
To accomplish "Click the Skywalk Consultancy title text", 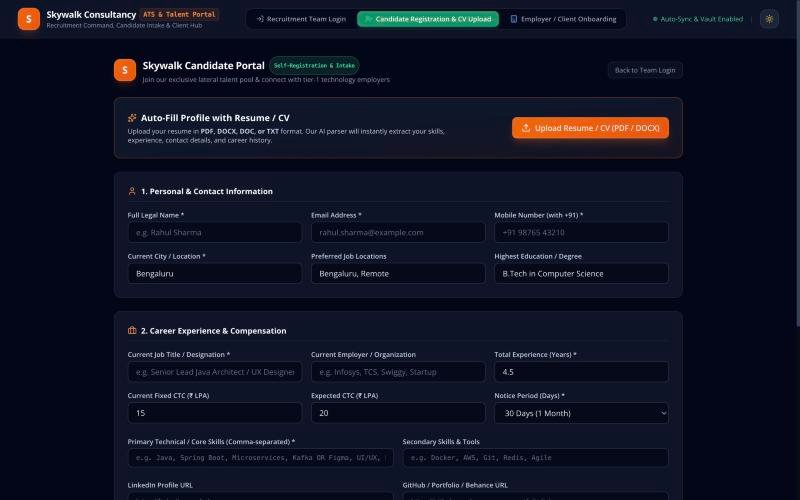I will coord(91,14).
